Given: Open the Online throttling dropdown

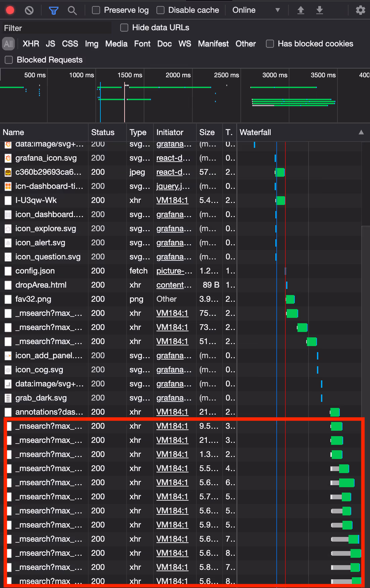Looking at the screenshot, I should point(256,10).
